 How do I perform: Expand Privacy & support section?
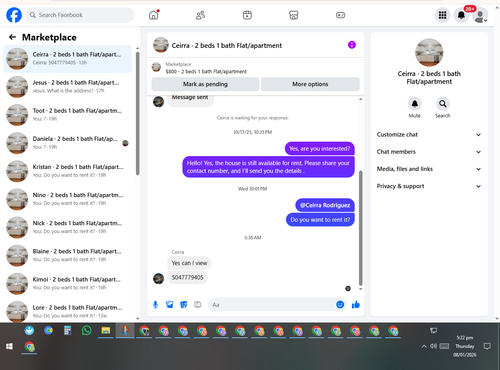tap(429, 186)
